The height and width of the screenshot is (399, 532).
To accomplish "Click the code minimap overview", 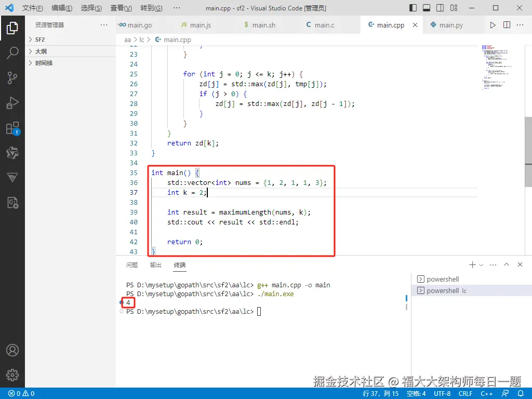I will coord(497,67).
